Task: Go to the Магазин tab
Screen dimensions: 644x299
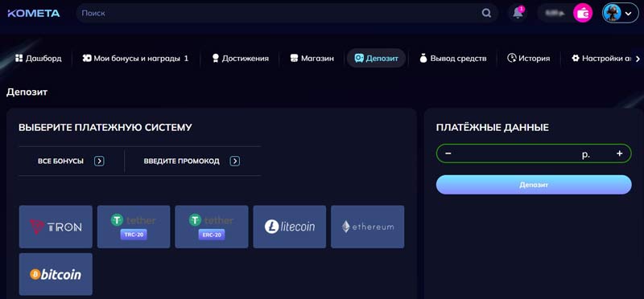Action: (312, 58)
